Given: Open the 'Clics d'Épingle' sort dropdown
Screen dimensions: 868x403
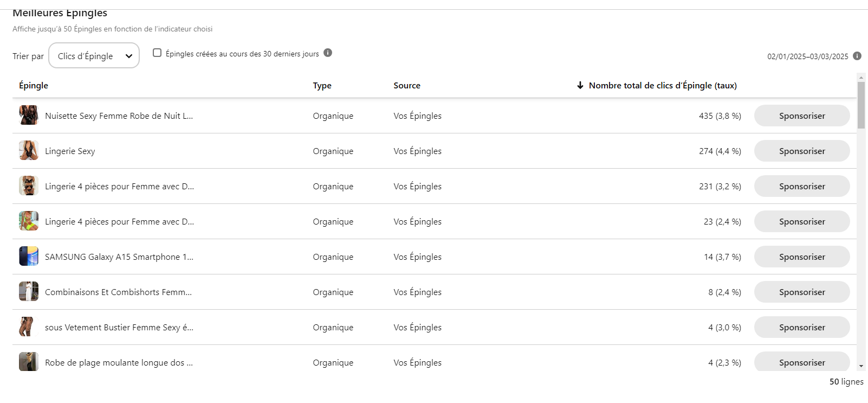Looking at the screenshot, I should (94, 55).
